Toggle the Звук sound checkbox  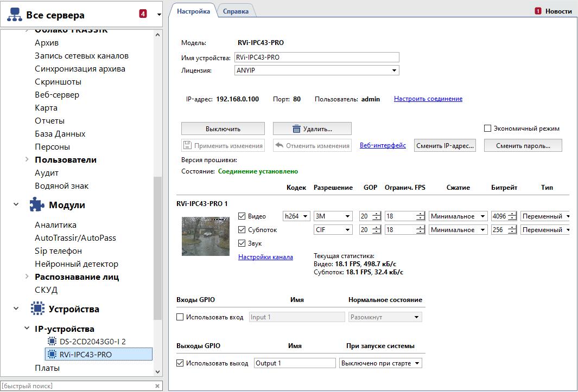tap(242, 243)
